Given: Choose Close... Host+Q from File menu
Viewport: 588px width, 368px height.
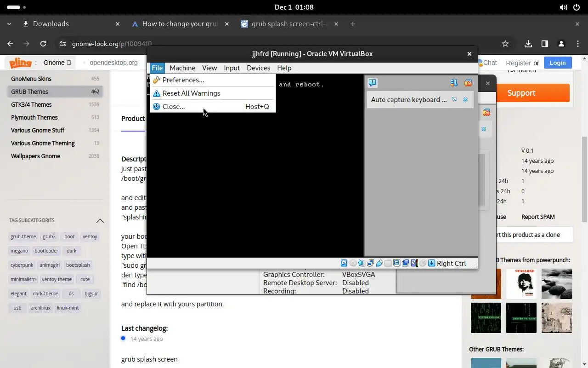Looking at the screenshot, I should point(213,106).
